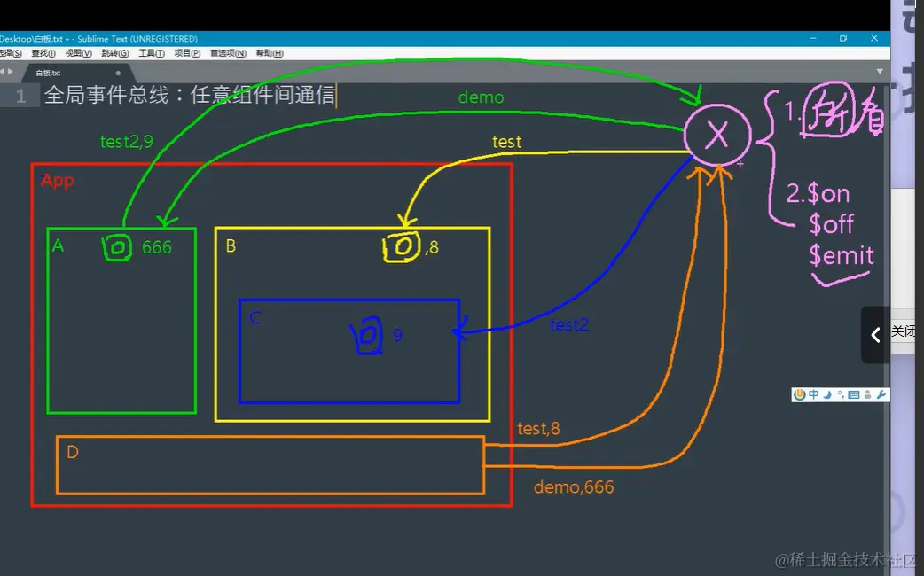Open the 视图(V) menu
924x576 pixels.
click(x=78, y=53)
